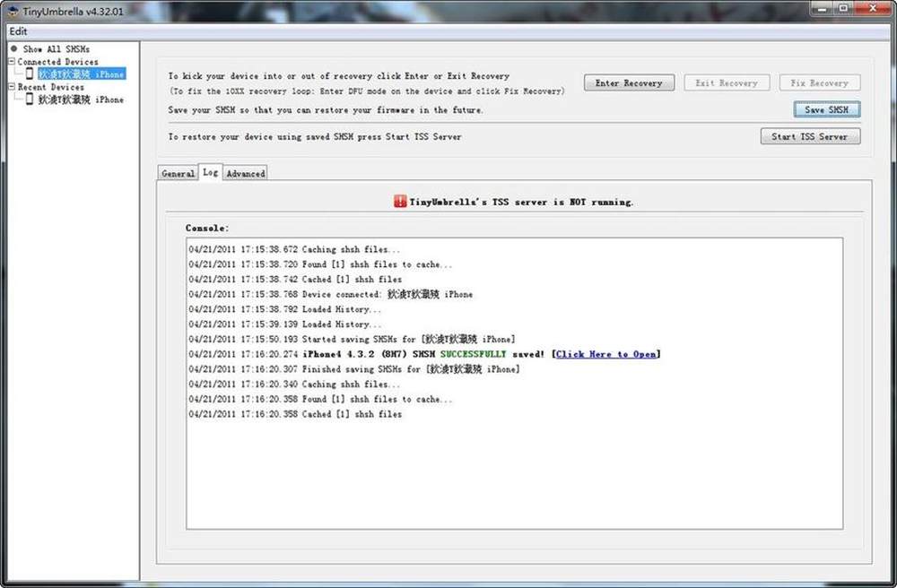The image size is (897, 588).
Task: Click the last 'Cached [1] shsh files' line
Action: pyautogui.click(x=295, y=414)
